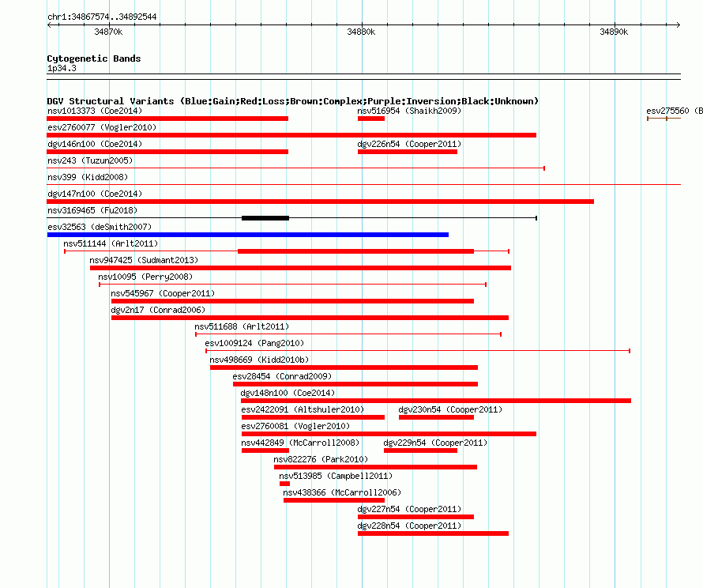Open the dgv229n54 (Cooper2011) entry
The image size is (703, 588).
[435, 443]
